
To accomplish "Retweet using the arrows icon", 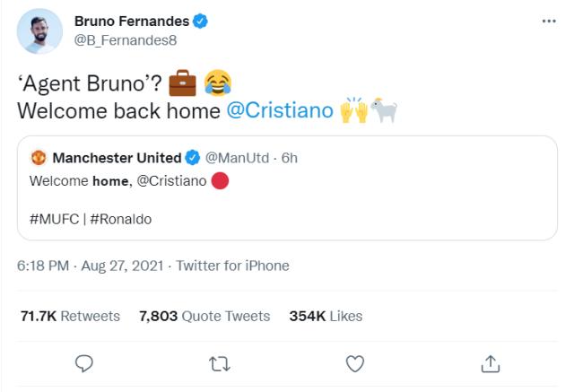I will click(x=220, y=362).
